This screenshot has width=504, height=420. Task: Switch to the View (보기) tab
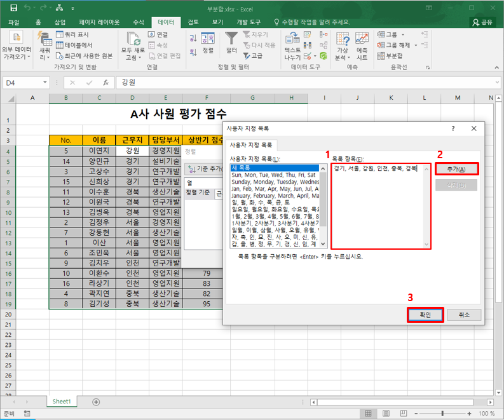(217, 22)
